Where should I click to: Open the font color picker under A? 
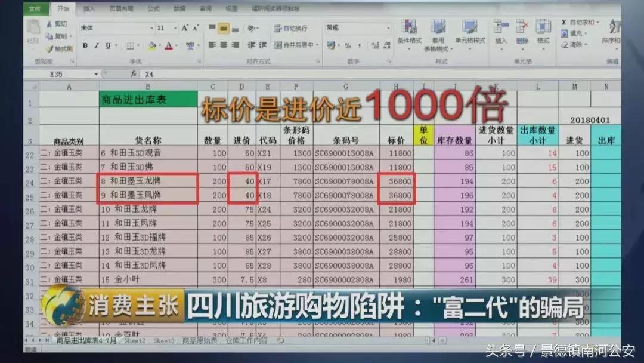coord(170,44)
